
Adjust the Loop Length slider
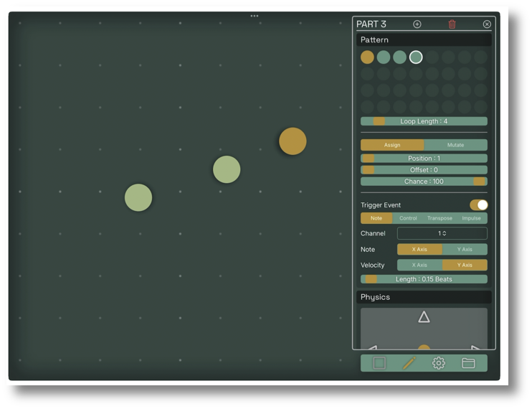pyautogui.click(x=424, y=121)
